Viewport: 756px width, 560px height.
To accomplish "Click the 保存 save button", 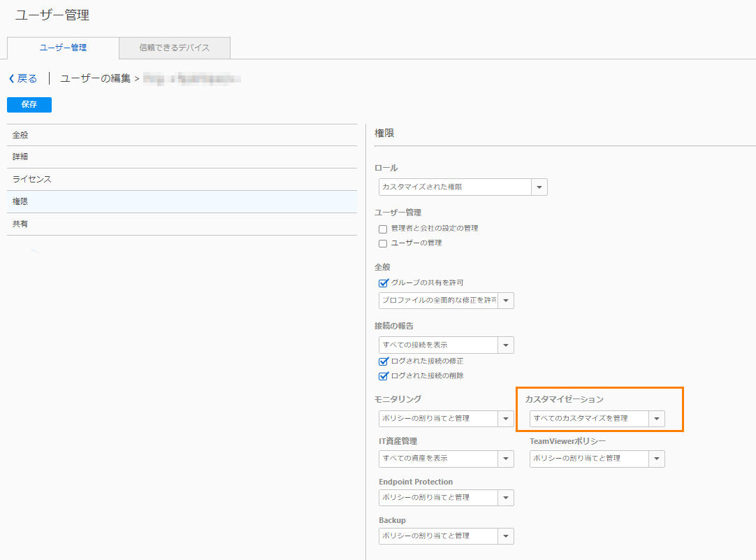I will click(29, 104).
